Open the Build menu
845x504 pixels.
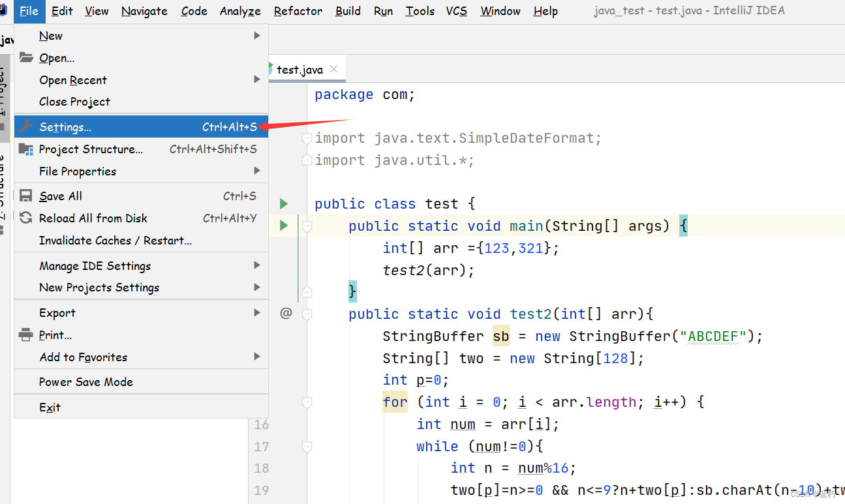[348, 11]
